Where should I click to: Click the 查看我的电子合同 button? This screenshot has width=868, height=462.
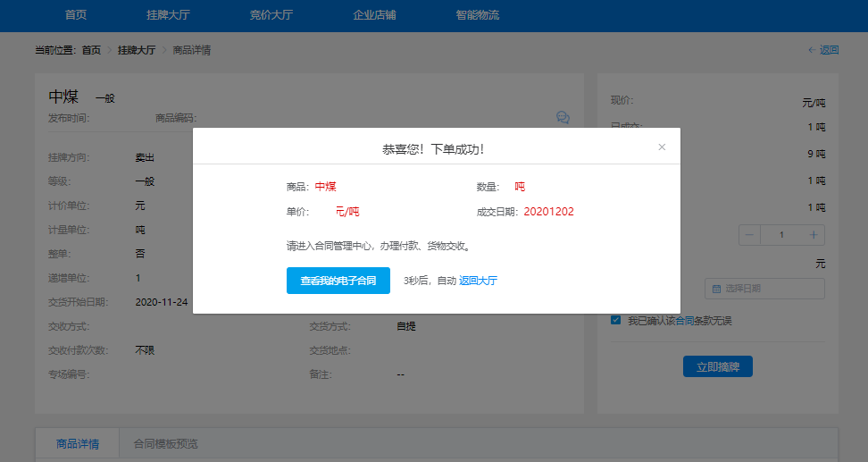coord(338,281)
